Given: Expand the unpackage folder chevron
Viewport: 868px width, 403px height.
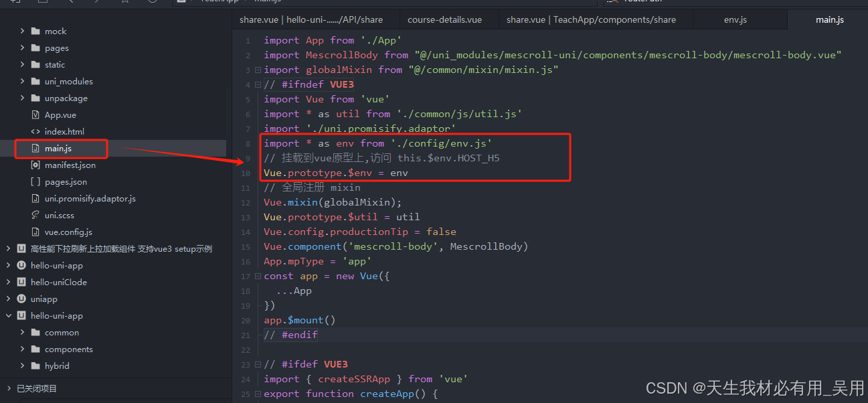Looking at the screenshot, I should 22,98.
